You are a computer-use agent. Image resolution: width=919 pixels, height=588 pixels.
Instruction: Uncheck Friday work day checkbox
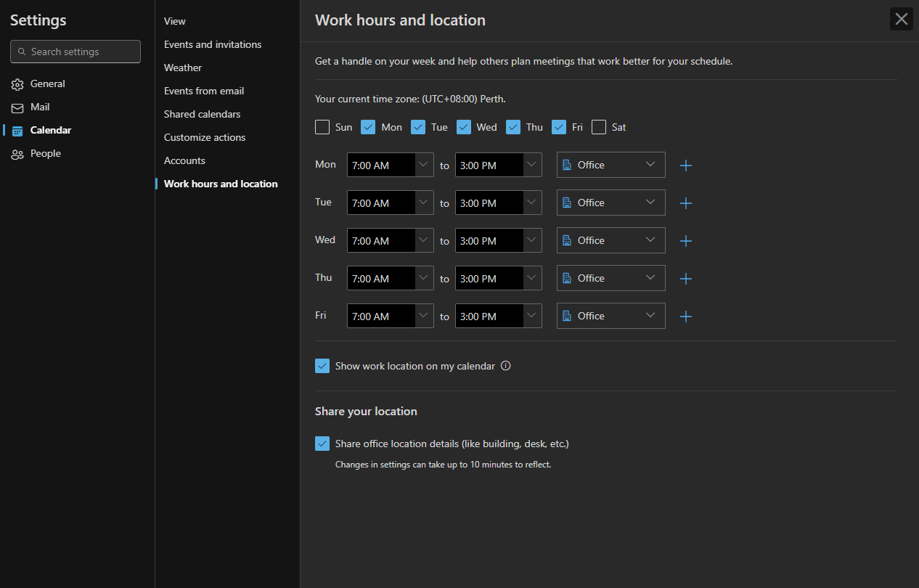[x=559, y=127]
